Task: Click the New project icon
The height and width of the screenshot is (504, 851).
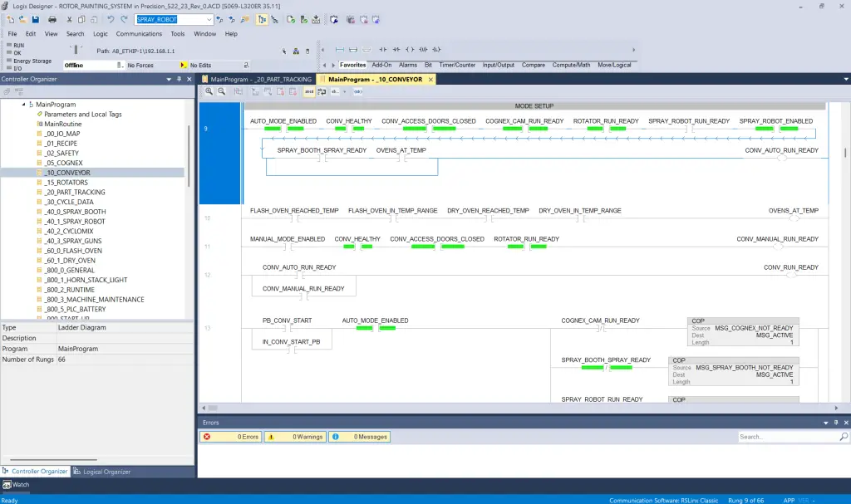Action: click(x=10, y=20)
